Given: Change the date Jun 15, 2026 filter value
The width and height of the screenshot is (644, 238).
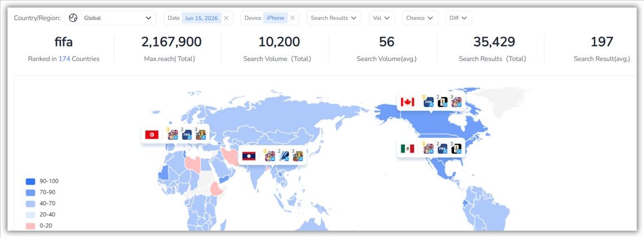Looking at the screenshot, I should tap(201, 18).
